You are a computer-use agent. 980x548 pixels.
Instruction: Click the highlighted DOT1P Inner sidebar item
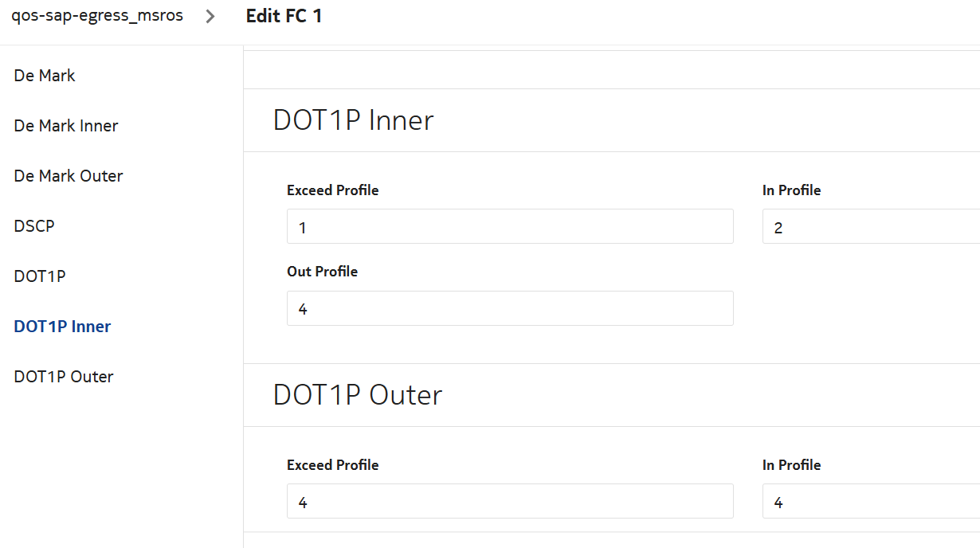(62, 327)
